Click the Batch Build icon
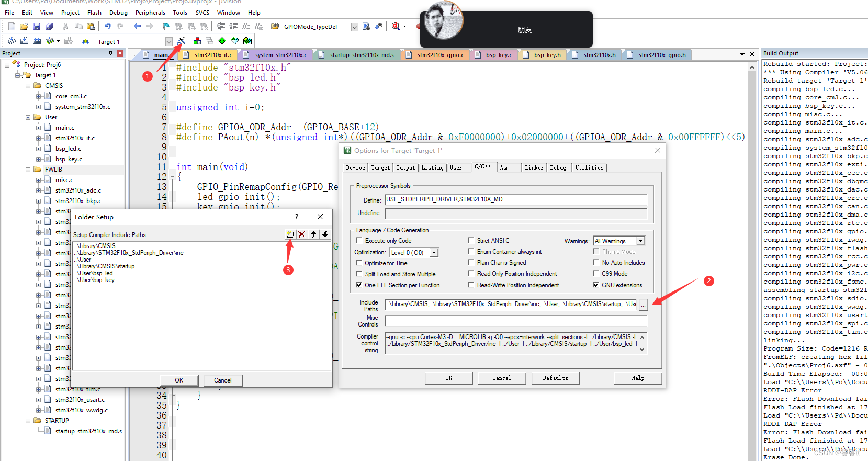Image resolution: width=868 pixels, height=461 pixels. pyautogui.click(x=50, y=41)
